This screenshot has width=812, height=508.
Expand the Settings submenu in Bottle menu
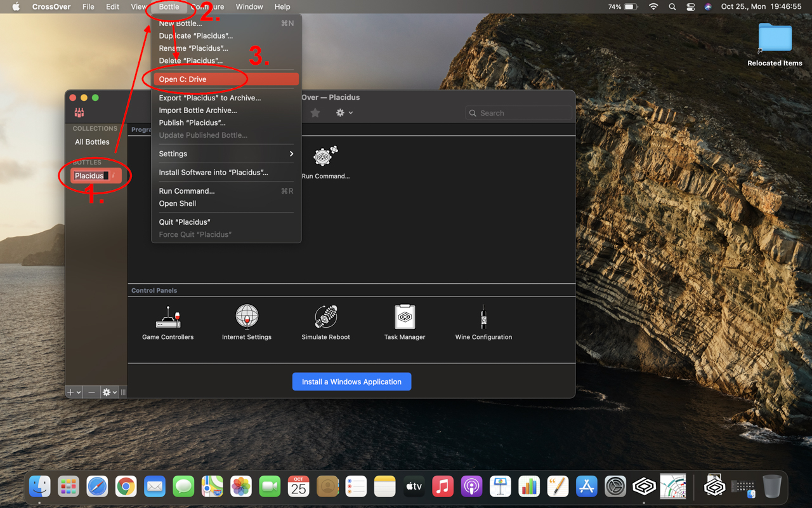pyautogui.click(x=226, y=154)
